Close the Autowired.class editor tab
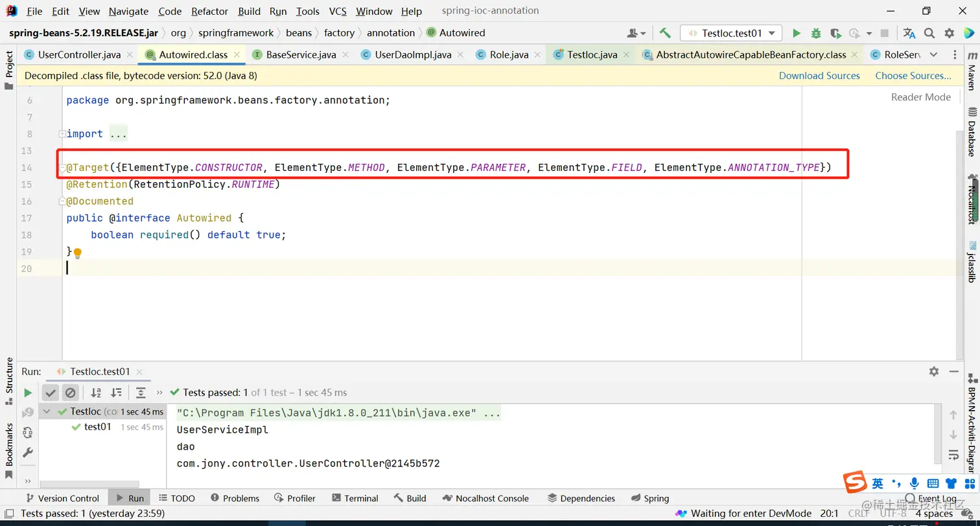980x526 pixels. point(237,55)
